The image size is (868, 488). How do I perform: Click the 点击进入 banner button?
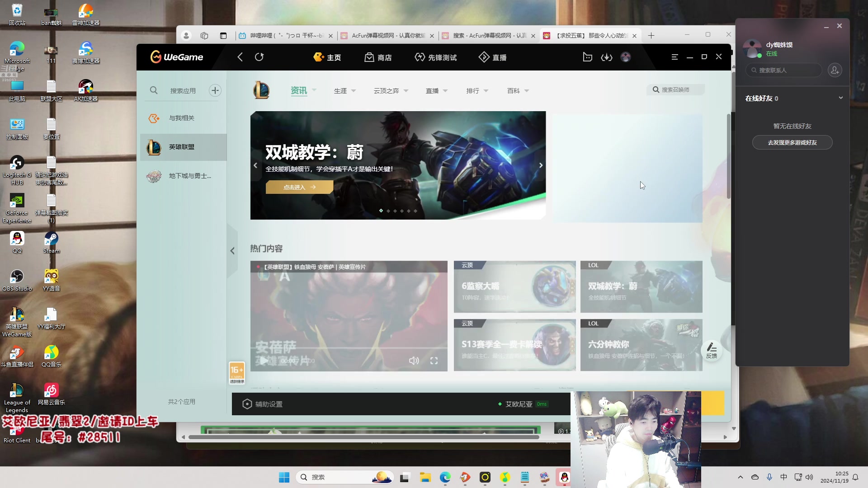pos(299,187)
